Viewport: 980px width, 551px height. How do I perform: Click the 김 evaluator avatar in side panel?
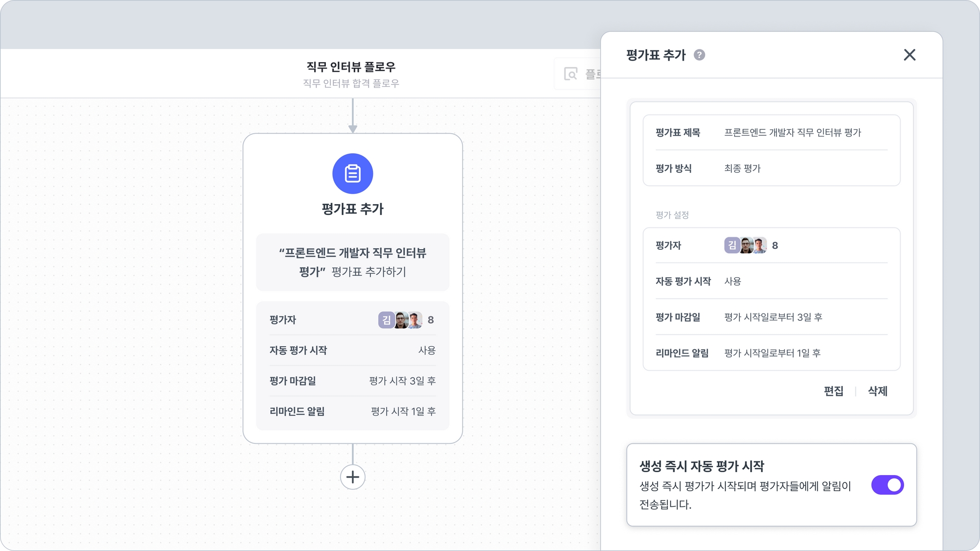click(x=732, y=245)
